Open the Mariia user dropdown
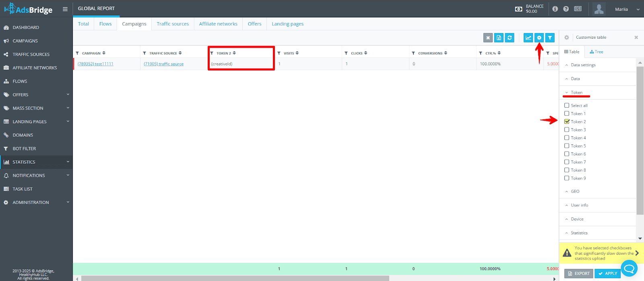Image resolution: width=644 pixels, height=281 pixels. (x=627, y=9)
